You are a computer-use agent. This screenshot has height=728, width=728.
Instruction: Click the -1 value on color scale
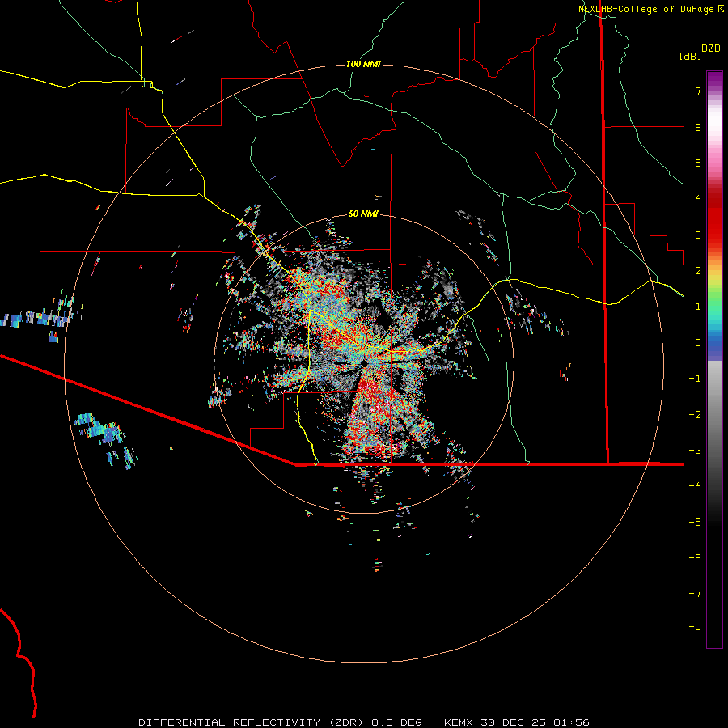coord(695,379)
